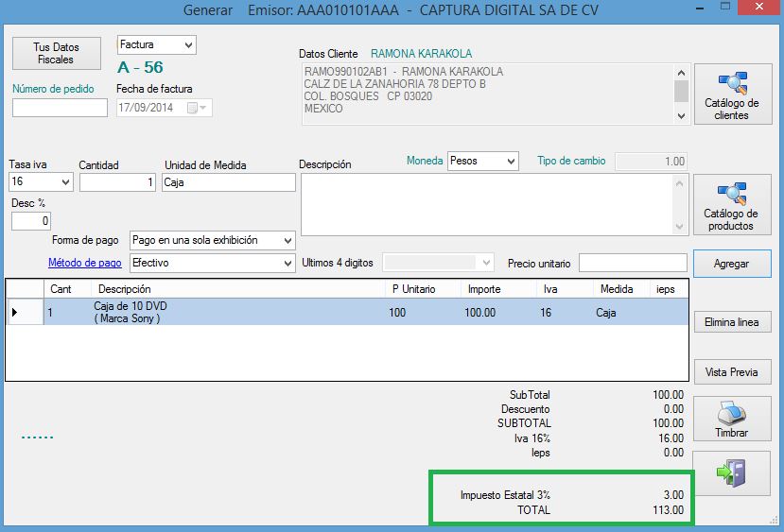This screenshot has width=784, height=532.
Task: Click Tus Datos Fiscales button
Action: (57, 54)
